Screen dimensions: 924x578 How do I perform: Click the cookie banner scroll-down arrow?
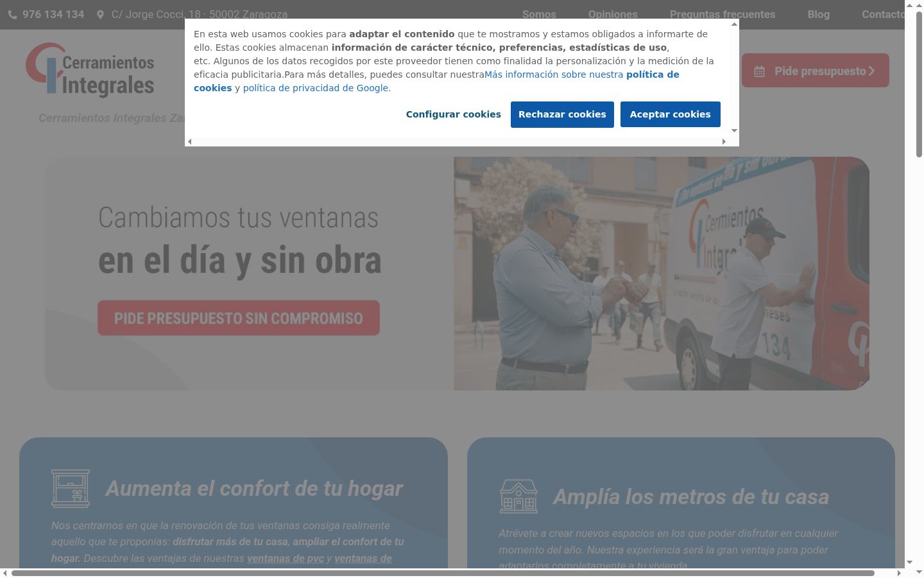coord(734,131)
